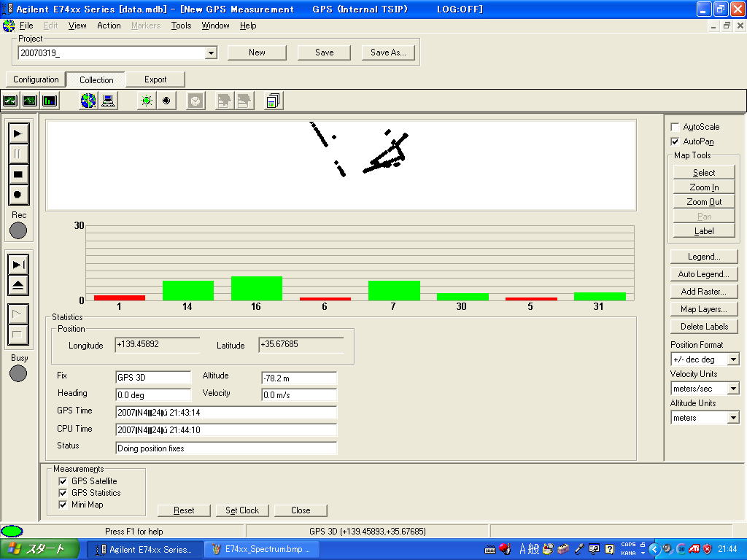Click the Zoom In map tool

click(x=704, y=187)
